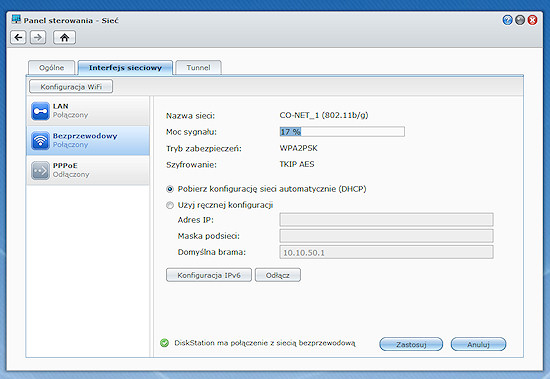Click the WPA2PSK security mode value
Screen dimensions: 550x379
click(299, 148)
